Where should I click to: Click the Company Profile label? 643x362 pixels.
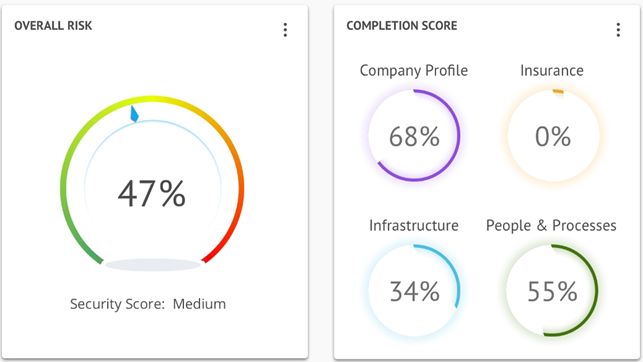coord(414,71)
